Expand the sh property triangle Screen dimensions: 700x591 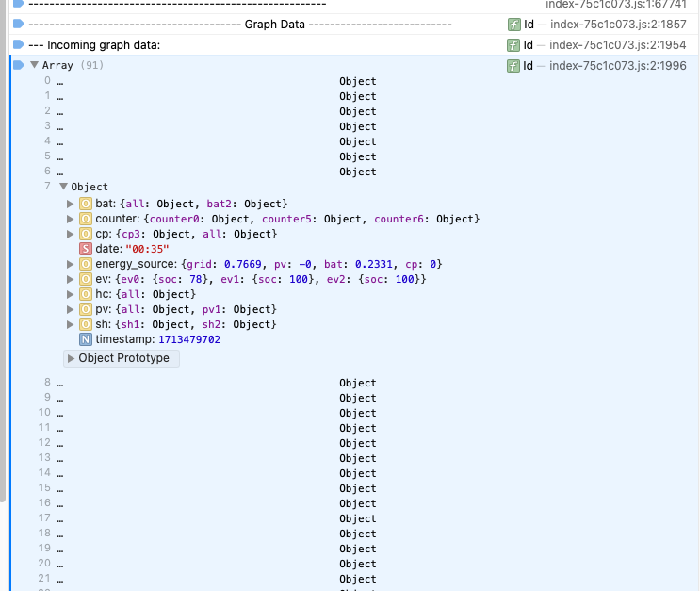(71, 324)
